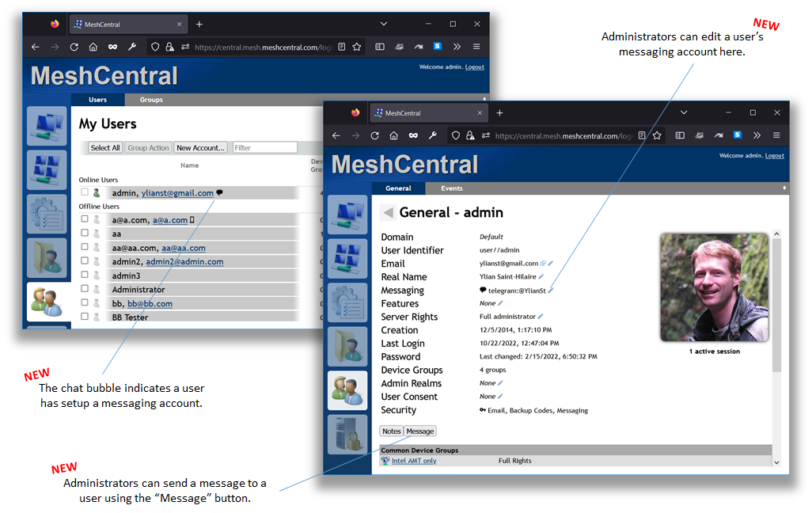Check the checkbox beside BB Tester

pos(84,317)
